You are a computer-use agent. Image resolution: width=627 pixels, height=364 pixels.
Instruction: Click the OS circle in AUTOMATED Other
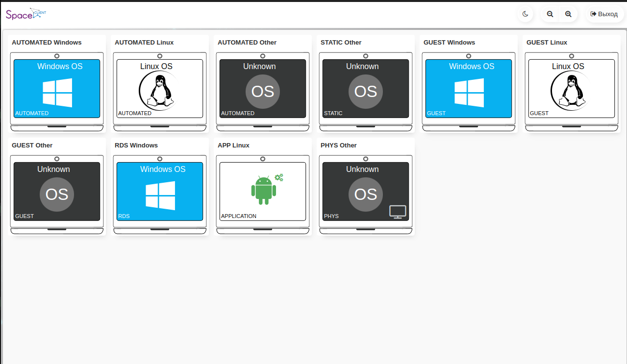[x=263, y=92]
